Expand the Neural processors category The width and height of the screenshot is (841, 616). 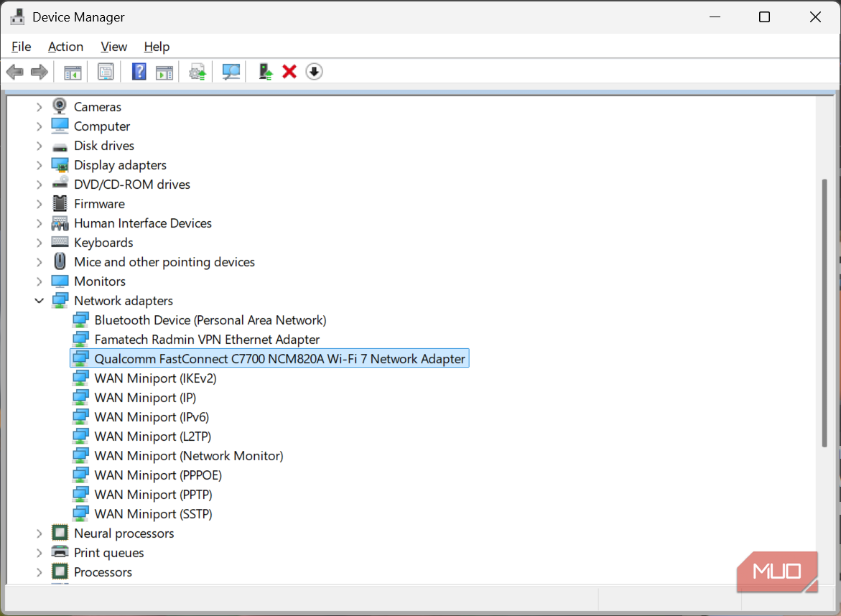click(x=39, y=533)
